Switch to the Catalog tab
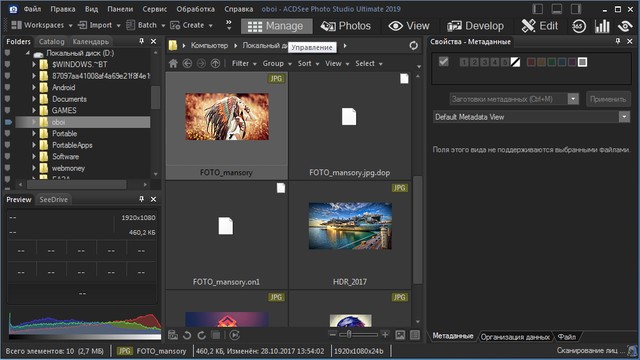Screen dimensions: 640x360 pos(51,42)
